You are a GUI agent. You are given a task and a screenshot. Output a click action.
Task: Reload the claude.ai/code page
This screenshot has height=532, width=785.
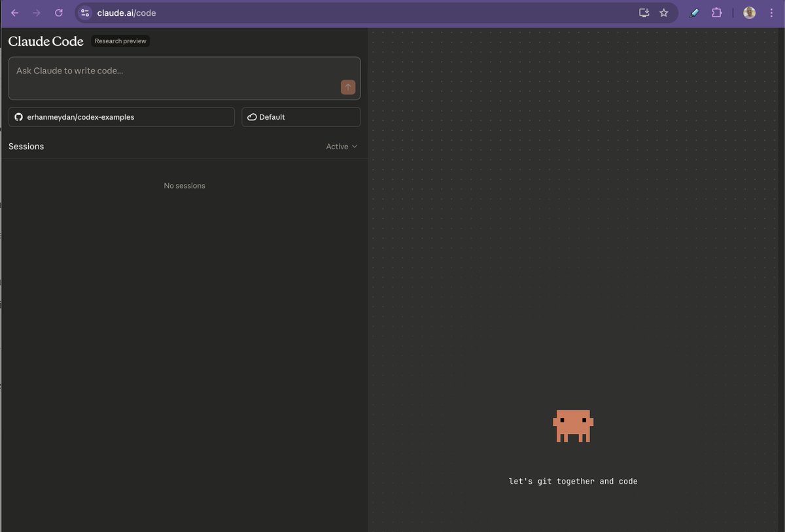pos(59,12)
